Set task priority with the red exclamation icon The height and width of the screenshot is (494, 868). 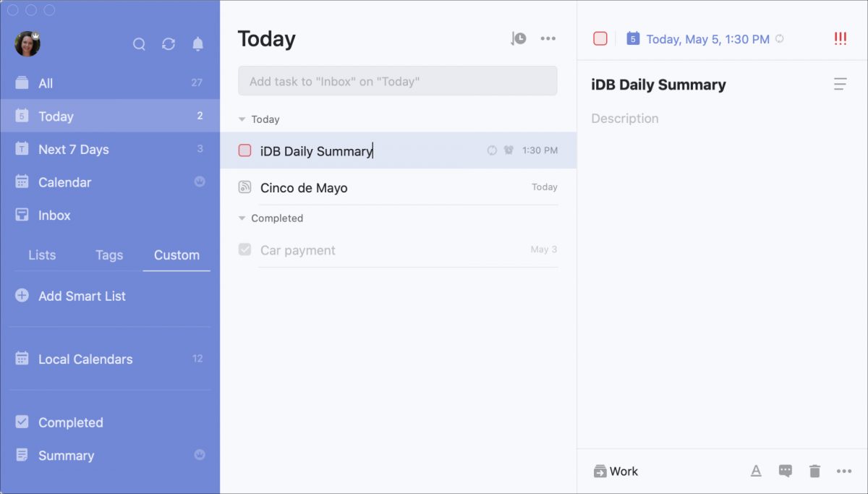click(839, 39)
